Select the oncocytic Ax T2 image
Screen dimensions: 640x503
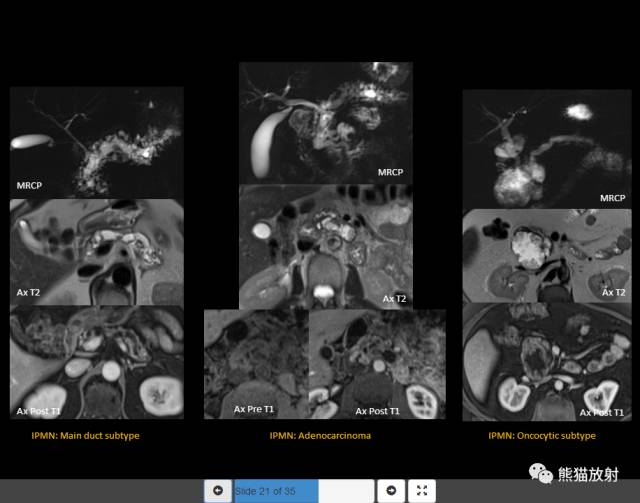click(x=547, y=256)
